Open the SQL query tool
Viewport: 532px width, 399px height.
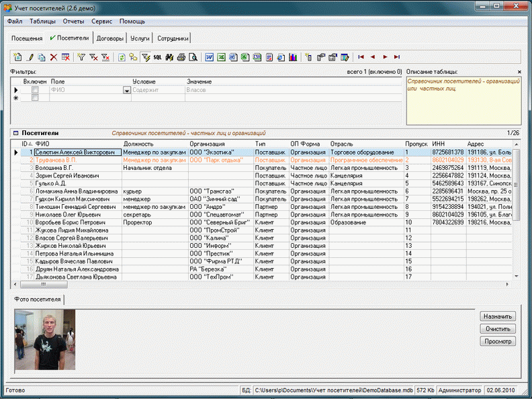[157, 57]
